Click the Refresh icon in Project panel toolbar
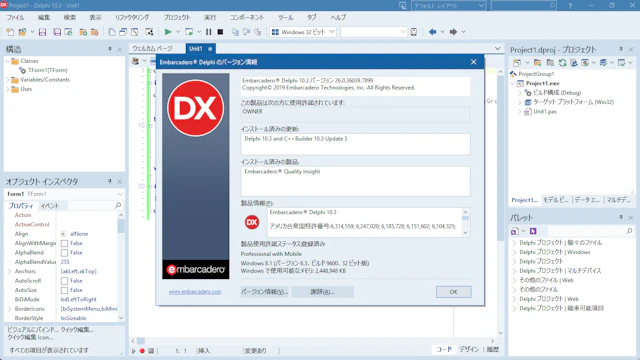 coord(562,62)
